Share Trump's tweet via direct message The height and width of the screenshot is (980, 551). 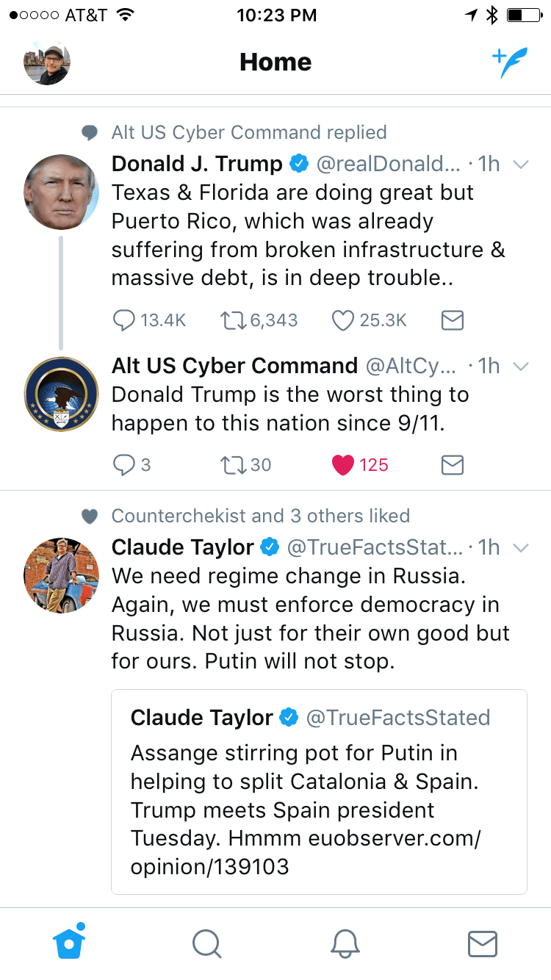[x=453, y=320]
